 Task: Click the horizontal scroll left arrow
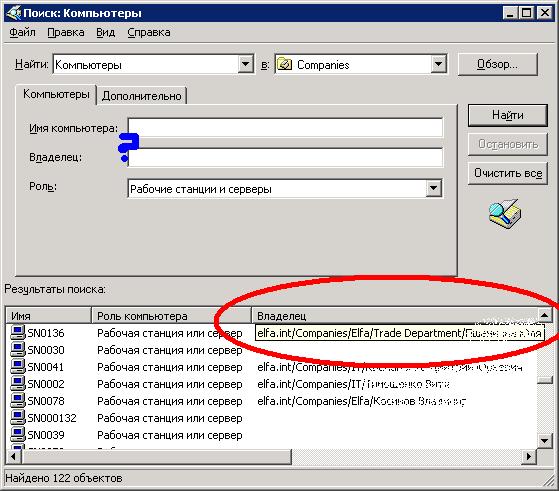14,456
